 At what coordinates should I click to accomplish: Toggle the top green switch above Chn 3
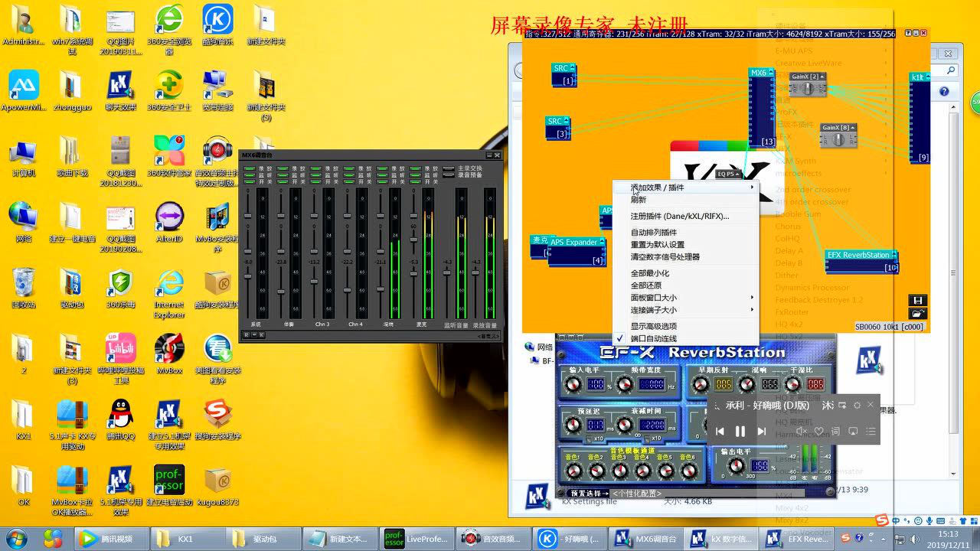316,168
